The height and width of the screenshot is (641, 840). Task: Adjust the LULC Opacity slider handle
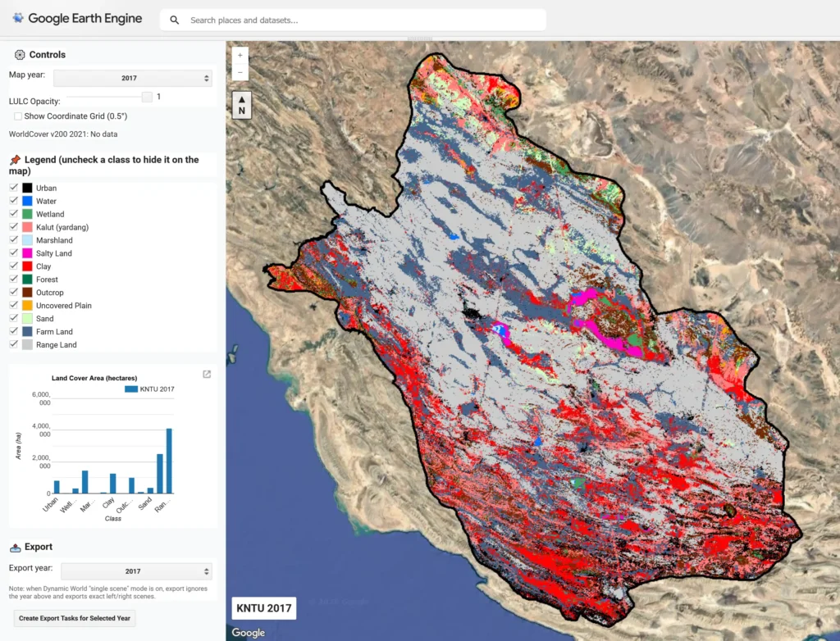pyautogui.click(x=147, y=97)
